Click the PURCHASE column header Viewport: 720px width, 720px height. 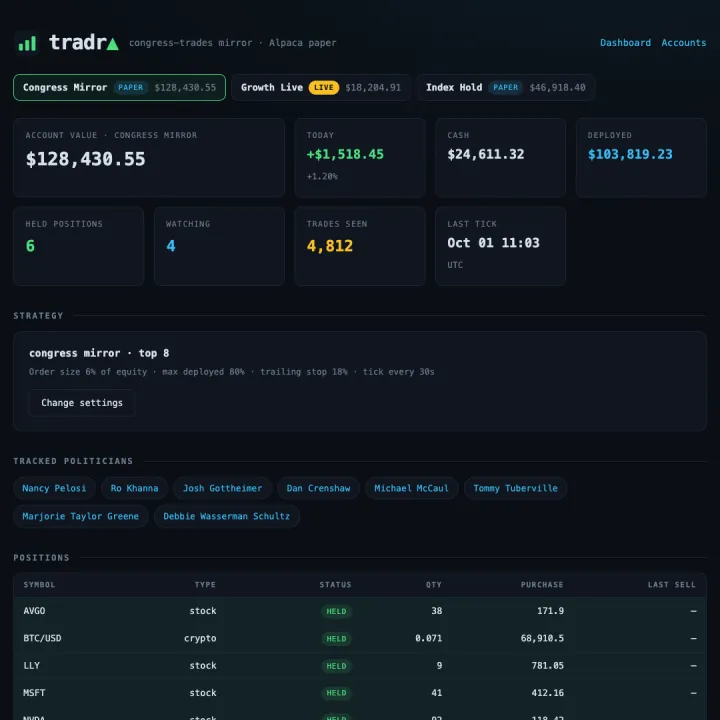click(542, 585)
